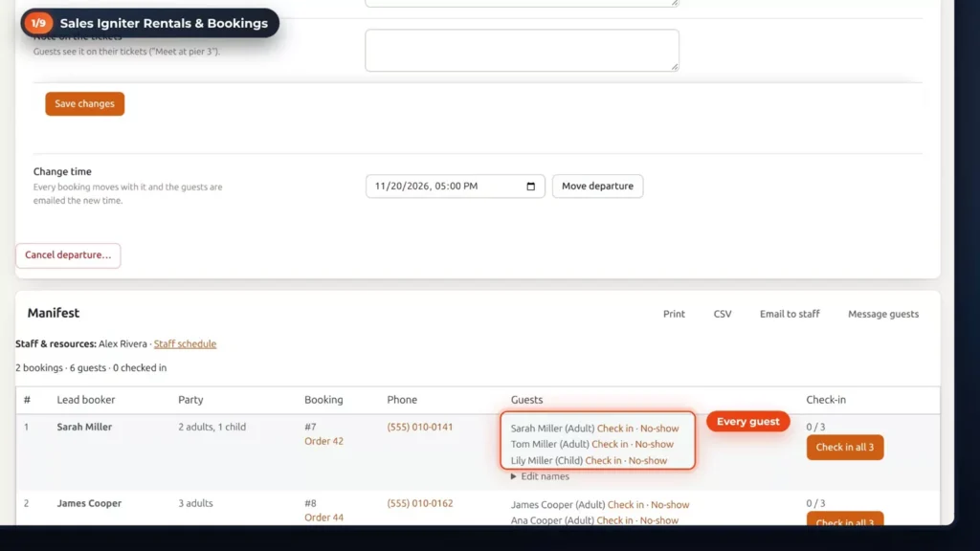Click the Move departure button
This screenshot has height=551, width=980.
(x=597, y=187)
